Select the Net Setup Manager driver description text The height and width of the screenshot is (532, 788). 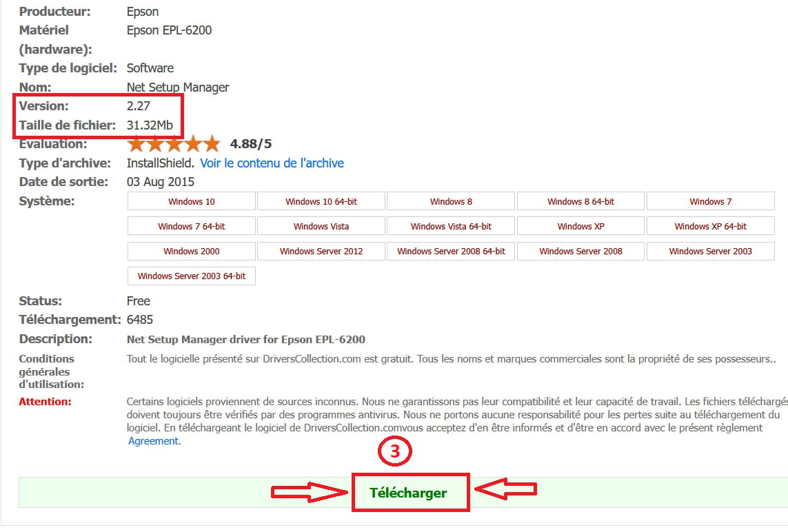pos(245,340)
